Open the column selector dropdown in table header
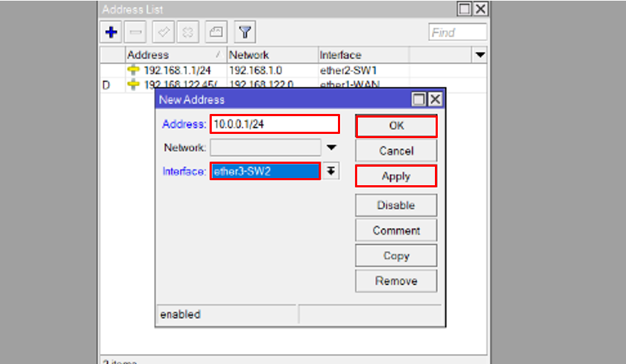626x364 pixels. (480, 55)
